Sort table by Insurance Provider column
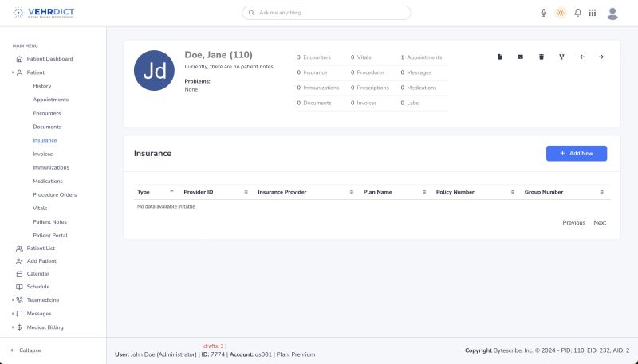638x364 pixels. pos(352,192)
